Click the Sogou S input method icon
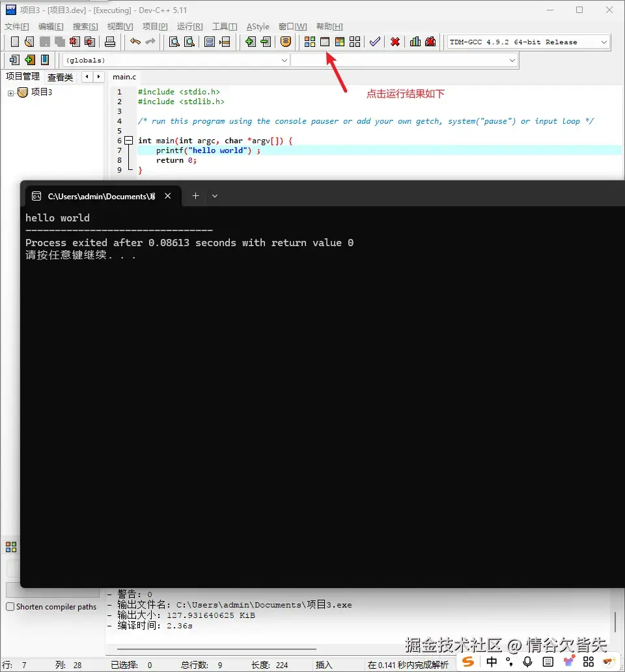 [468, 662]
